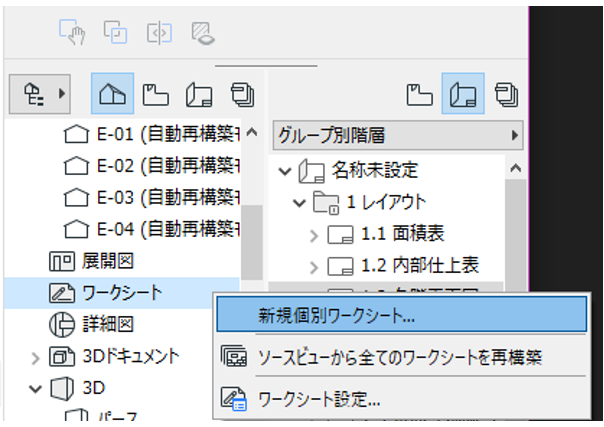Click the layout tree scrollbar thumb
Image resolution: width=604 pixels, height=427 pixels.
pyautogui.click(x=516, y=235)
